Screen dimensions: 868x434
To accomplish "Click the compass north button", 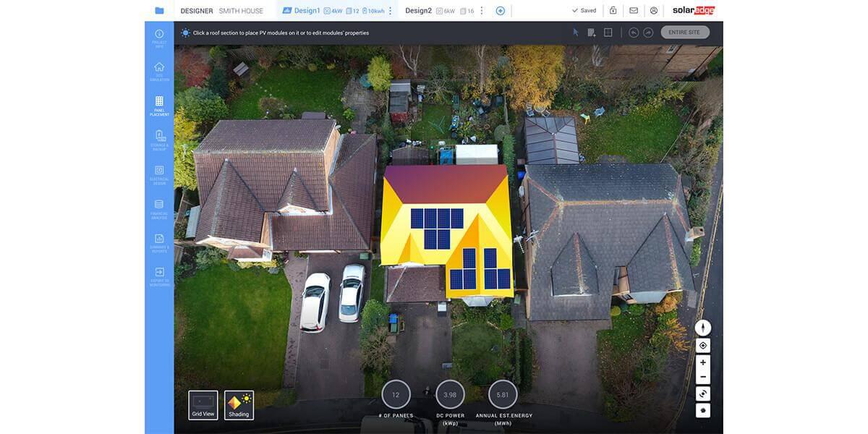I will [x=702, y=328].
